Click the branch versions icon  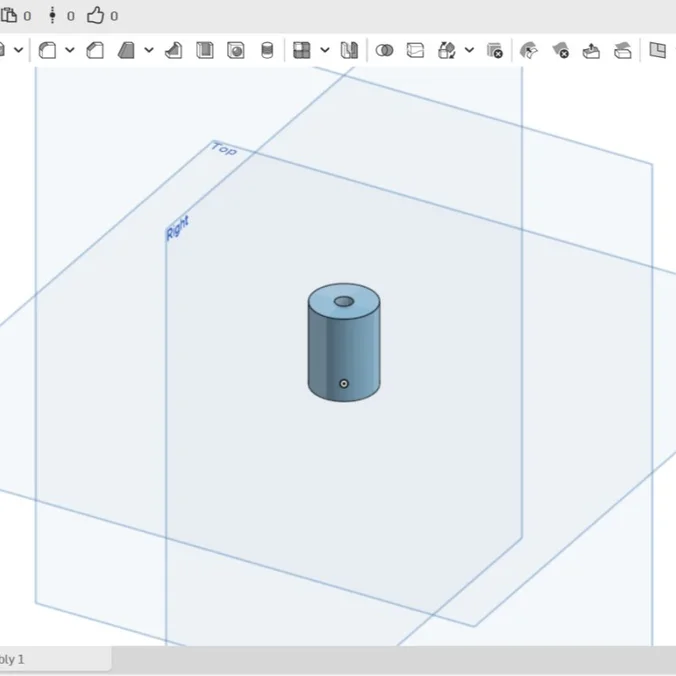point(52,16)
